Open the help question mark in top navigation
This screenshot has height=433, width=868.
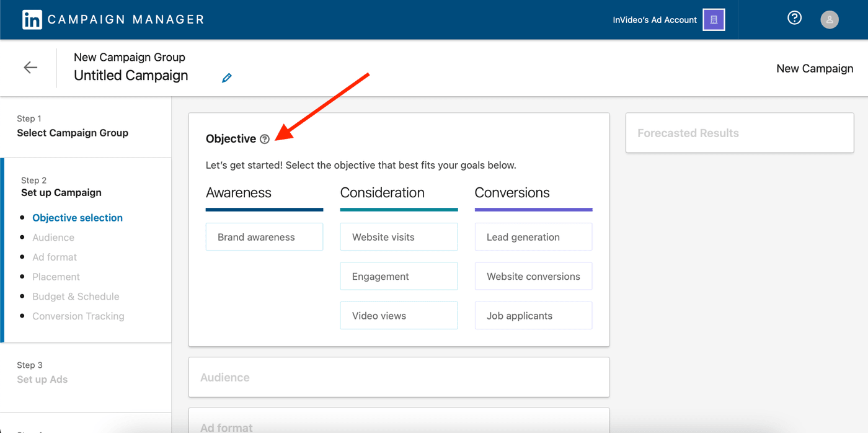click(794, 18)
